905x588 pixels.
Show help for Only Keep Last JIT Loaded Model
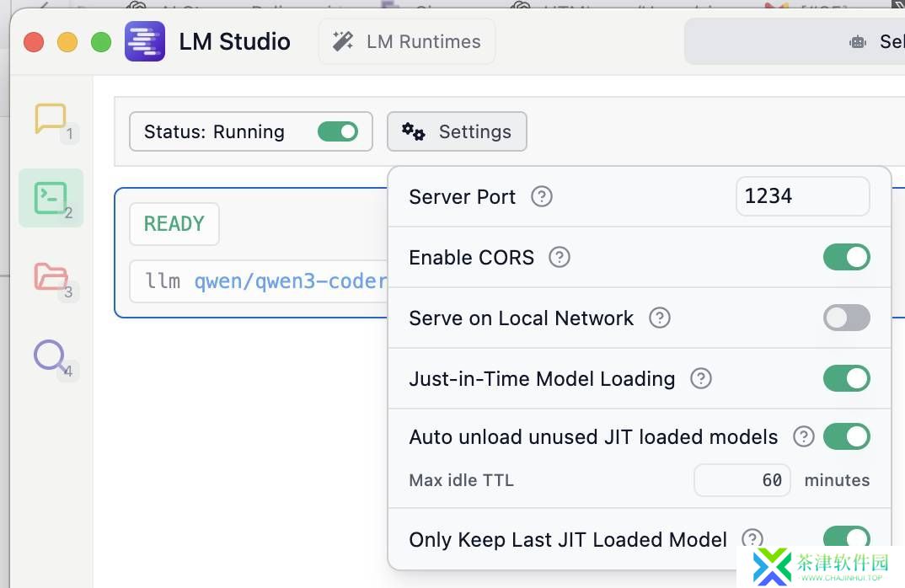(x=752, y=539)
